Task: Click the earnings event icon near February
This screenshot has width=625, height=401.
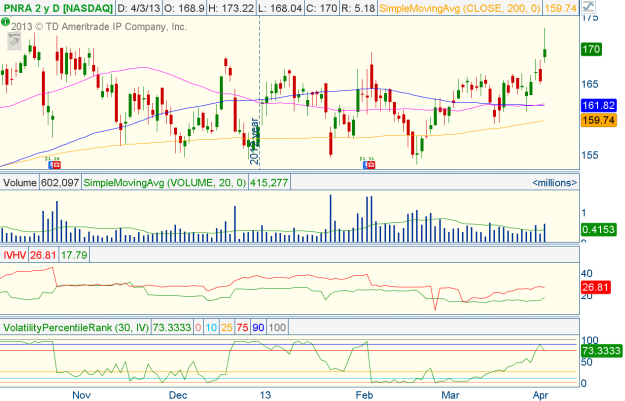Action: [369, 162]
